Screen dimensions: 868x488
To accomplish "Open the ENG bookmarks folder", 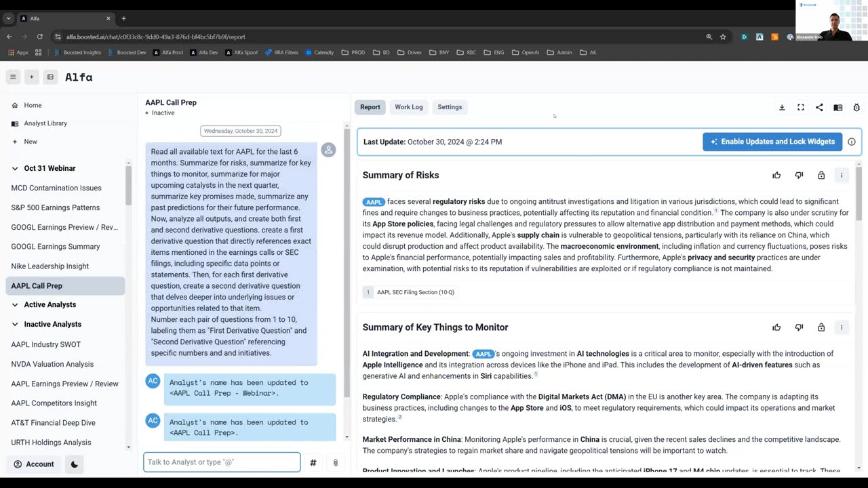I will point(494,52).
